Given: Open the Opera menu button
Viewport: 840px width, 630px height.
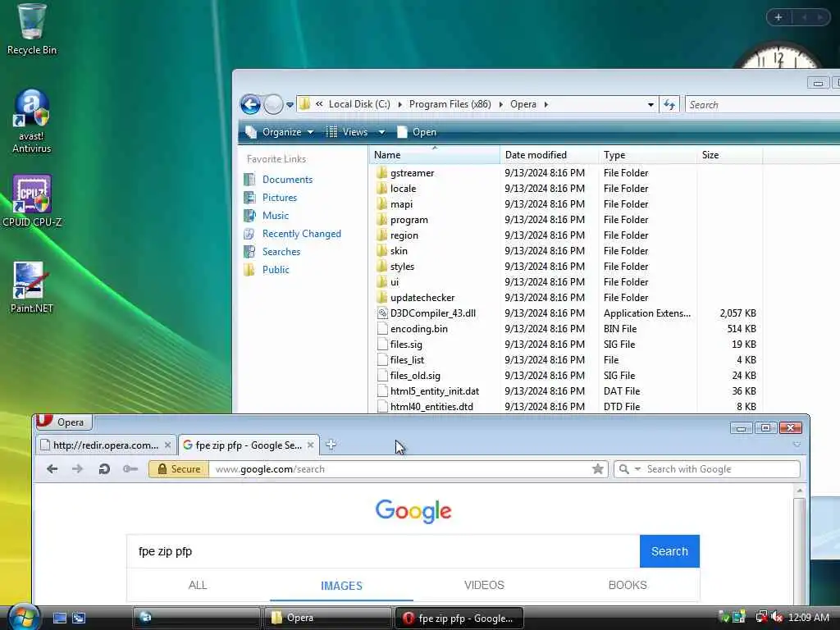Looking at the screenshot, I should pos(63,422).
